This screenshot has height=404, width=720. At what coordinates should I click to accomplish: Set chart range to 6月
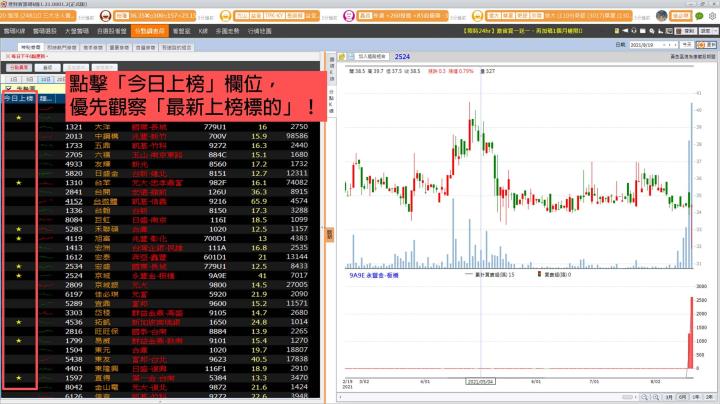(x=682, y=397)
